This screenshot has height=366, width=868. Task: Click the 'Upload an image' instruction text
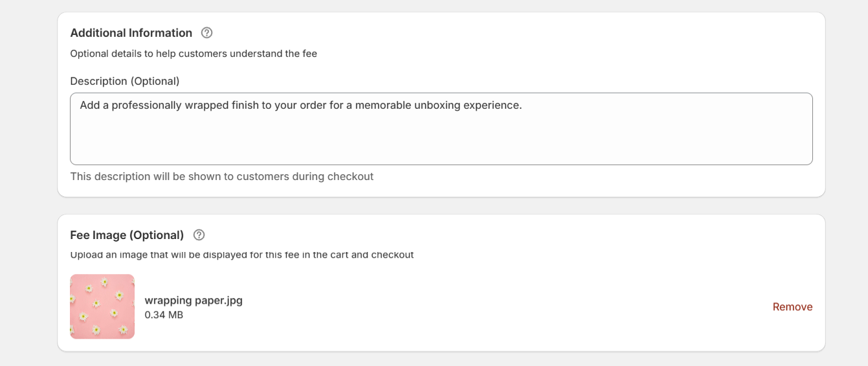(x=241, y=255)
